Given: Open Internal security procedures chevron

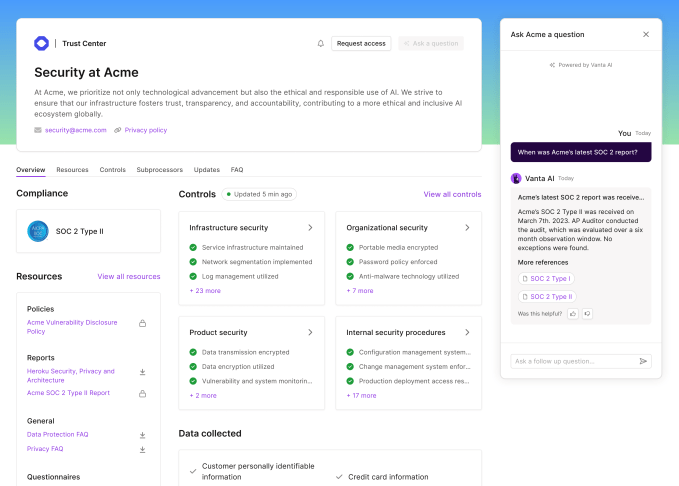Looking at the screenshot, I should click(467, 332).
